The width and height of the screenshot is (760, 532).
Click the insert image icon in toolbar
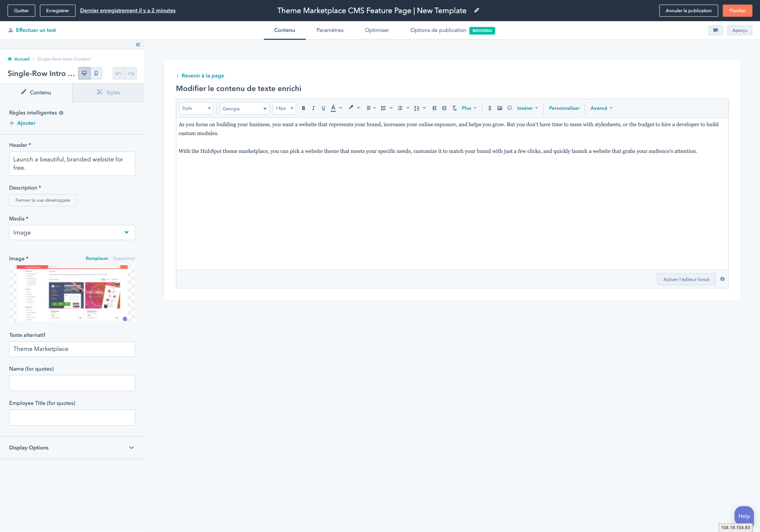500,108
